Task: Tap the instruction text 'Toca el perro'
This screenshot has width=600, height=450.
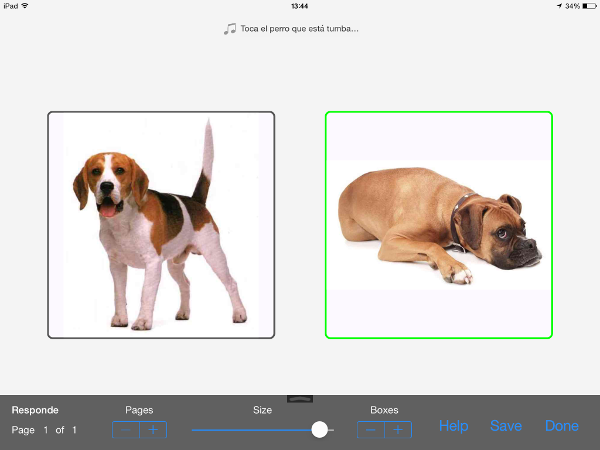Action: tap(299, 29)
